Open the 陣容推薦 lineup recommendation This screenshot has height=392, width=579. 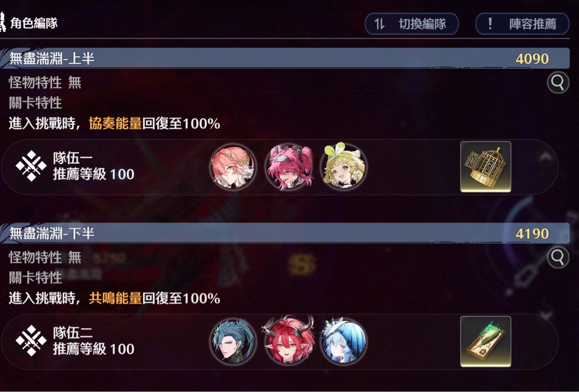click(522, 24)
